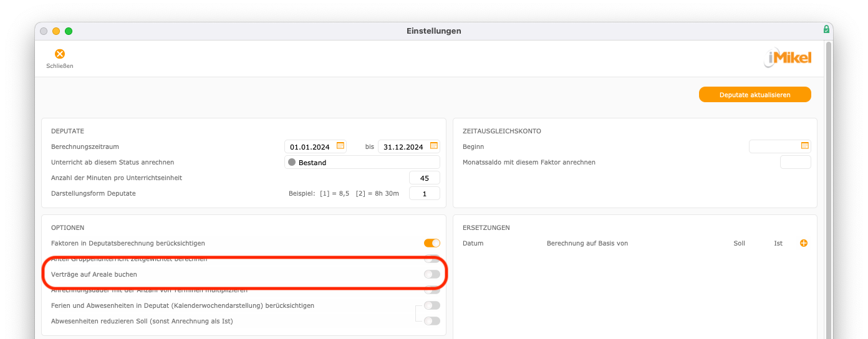Screen dimensions: 868x339
Task: Edit Darstellungsform Deputate field showing 1
Action: 425,193
